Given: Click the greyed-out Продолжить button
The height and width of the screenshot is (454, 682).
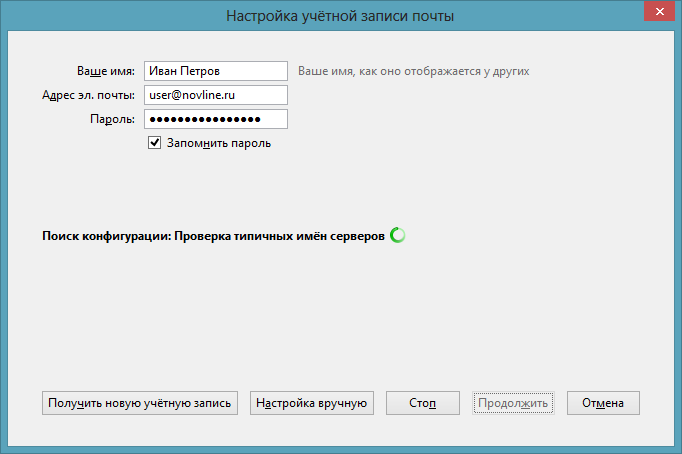Looking at the screenshot, I should (x=512, y=403).
